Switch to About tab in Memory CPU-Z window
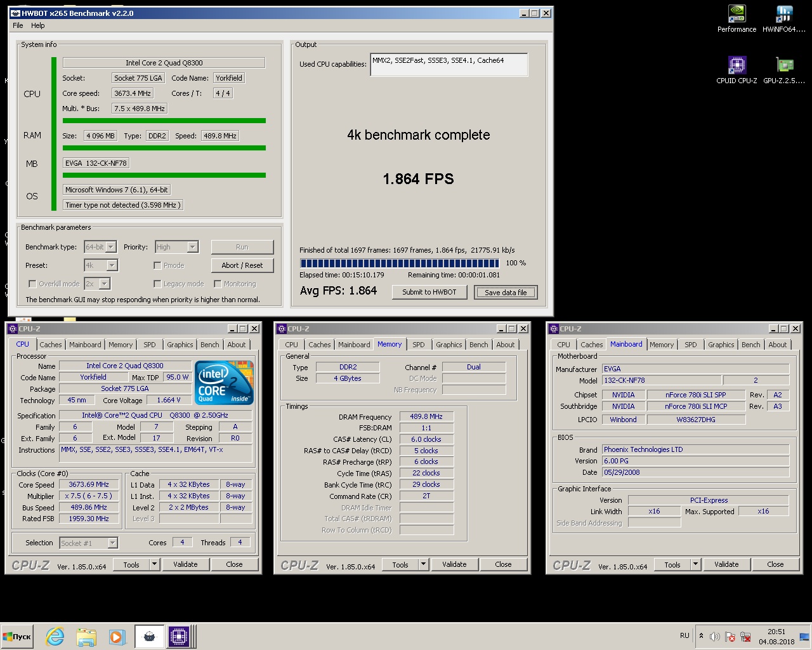Viewport: 812px width, 650px height. [x=506, y=345]
